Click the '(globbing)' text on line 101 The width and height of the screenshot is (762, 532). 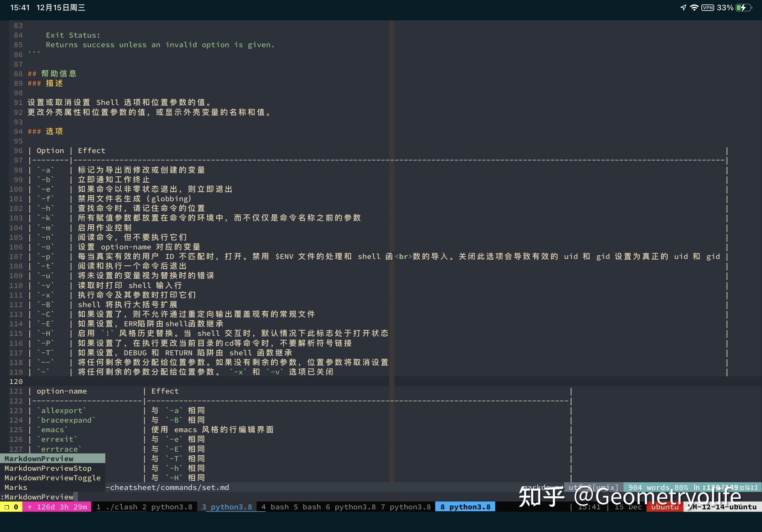(x=169, y=199)
